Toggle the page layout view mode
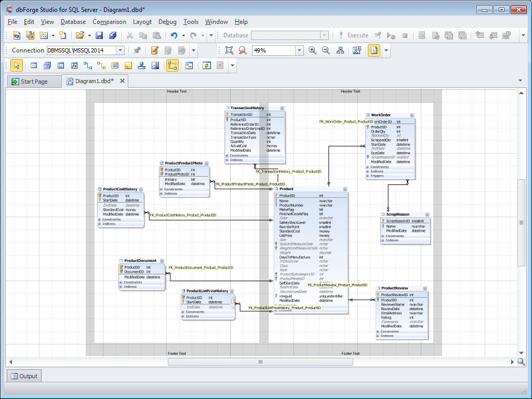532x399 pixels. tap(373, 50)
